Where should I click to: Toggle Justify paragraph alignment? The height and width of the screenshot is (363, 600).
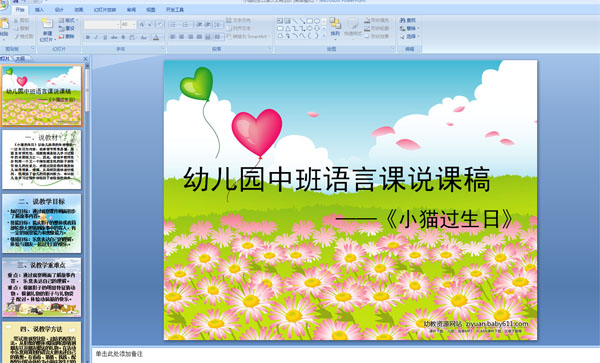click(x=199, y=37)
